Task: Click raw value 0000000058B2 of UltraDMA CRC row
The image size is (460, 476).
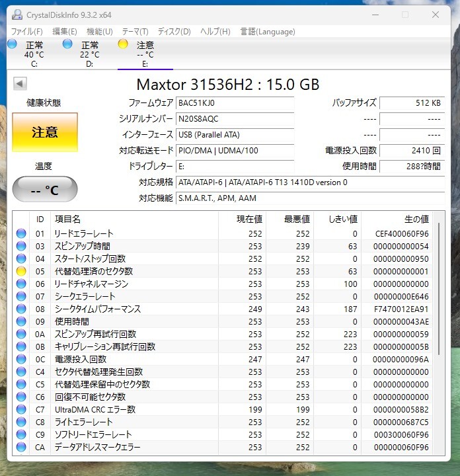Action: (401, 409)
